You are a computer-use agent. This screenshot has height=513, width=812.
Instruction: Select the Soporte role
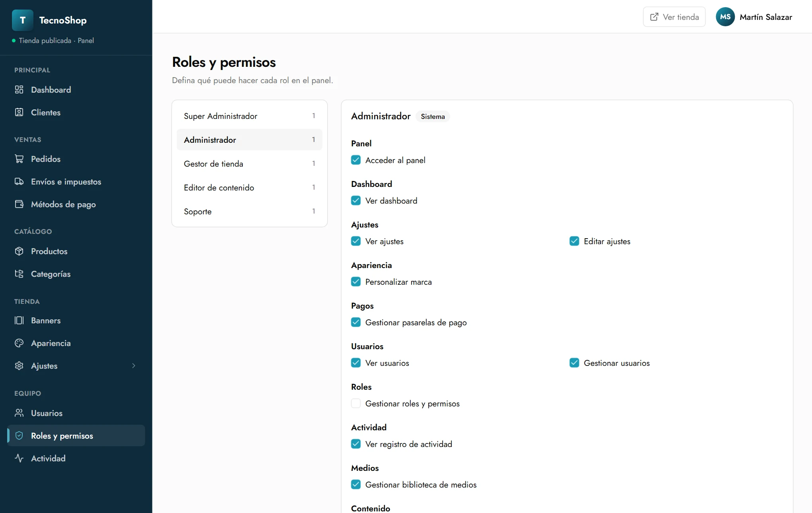(x=250, y=211)
